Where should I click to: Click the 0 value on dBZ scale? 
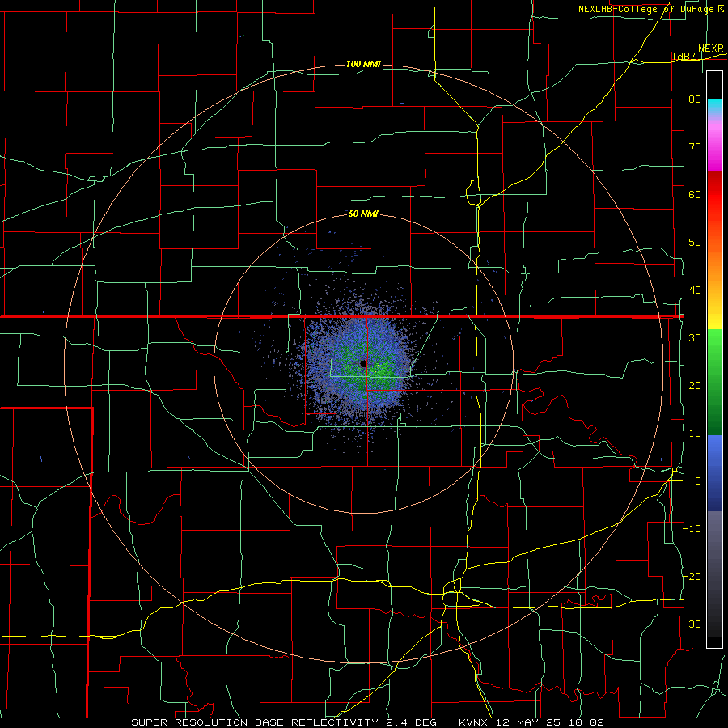click(x=698, y=481)
